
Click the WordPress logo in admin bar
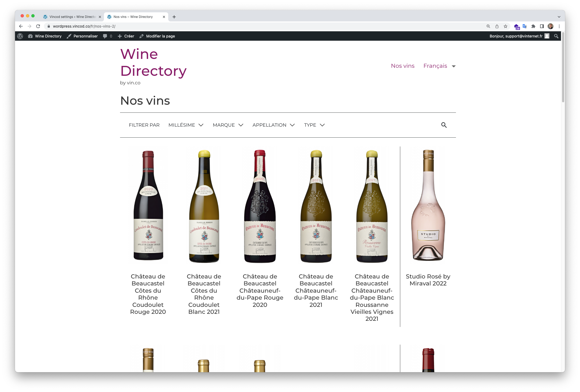(20, 36)
